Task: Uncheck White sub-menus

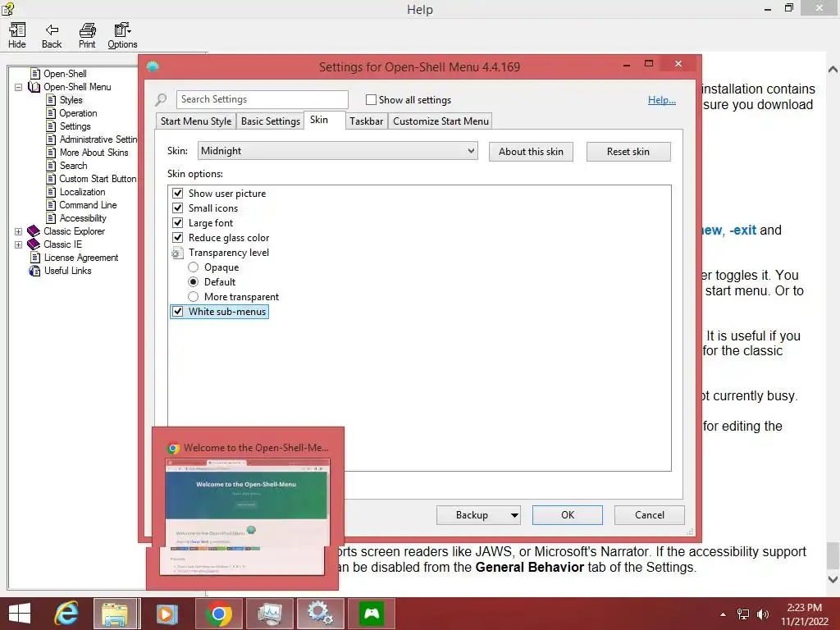Action: pos(178,311)
